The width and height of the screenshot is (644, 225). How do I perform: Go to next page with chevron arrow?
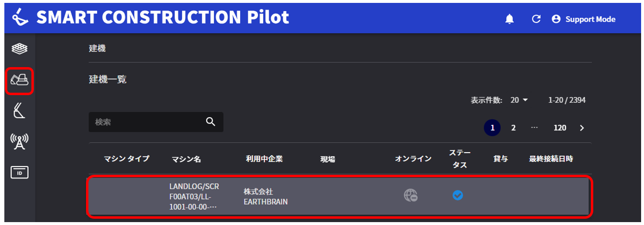pyautogui.click(x=582, y=128)
